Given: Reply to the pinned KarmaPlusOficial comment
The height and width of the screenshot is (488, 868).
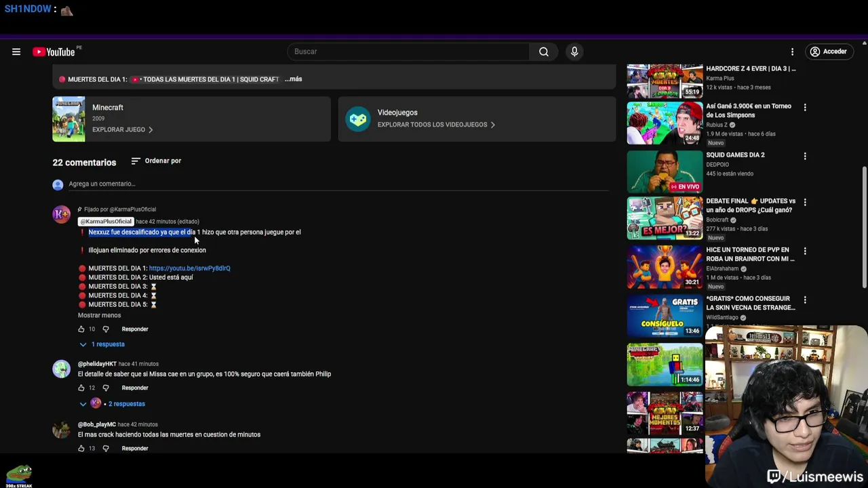Looking at the screenshot, I should coord(135,329).
